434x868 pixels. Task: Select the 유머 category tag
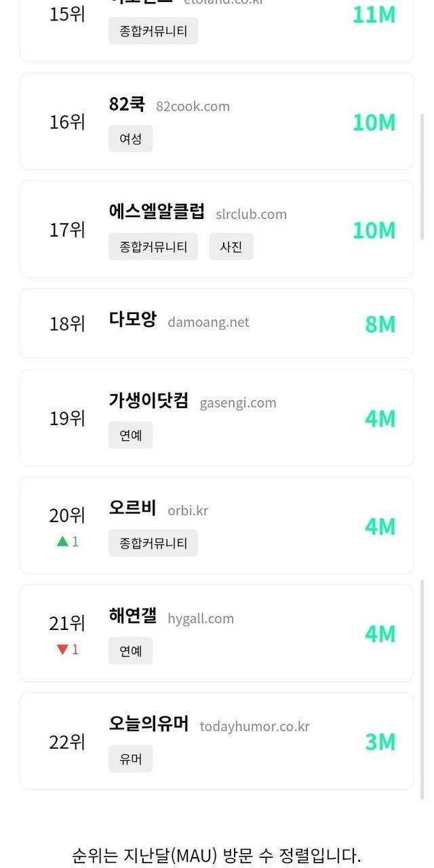(x=130, y=759)
